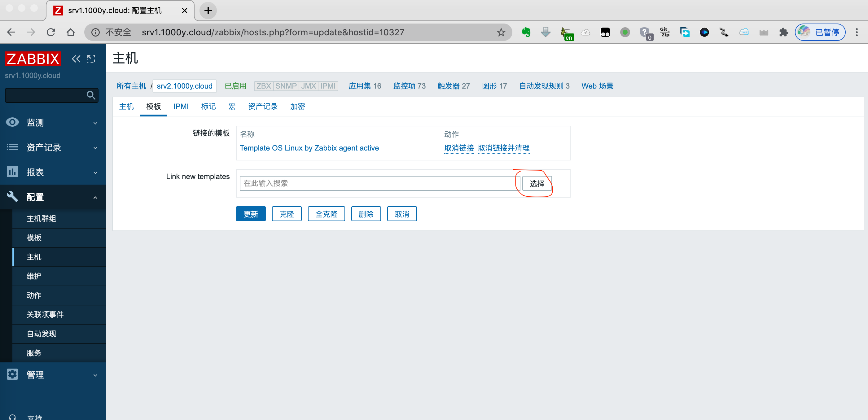Open 资产记录 inventory section via its list icon
The width and height of the screenshot is (868, 420).
12,147
